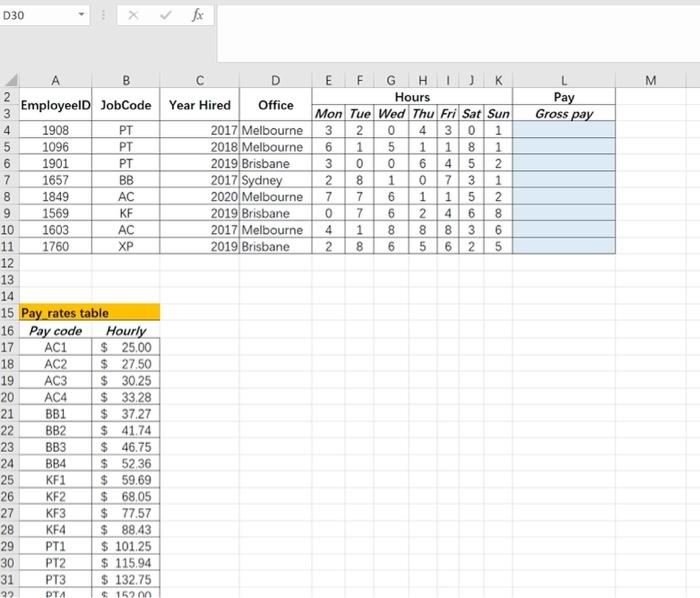Select row 30 header
700x598 pixels.
click(8, 563)
